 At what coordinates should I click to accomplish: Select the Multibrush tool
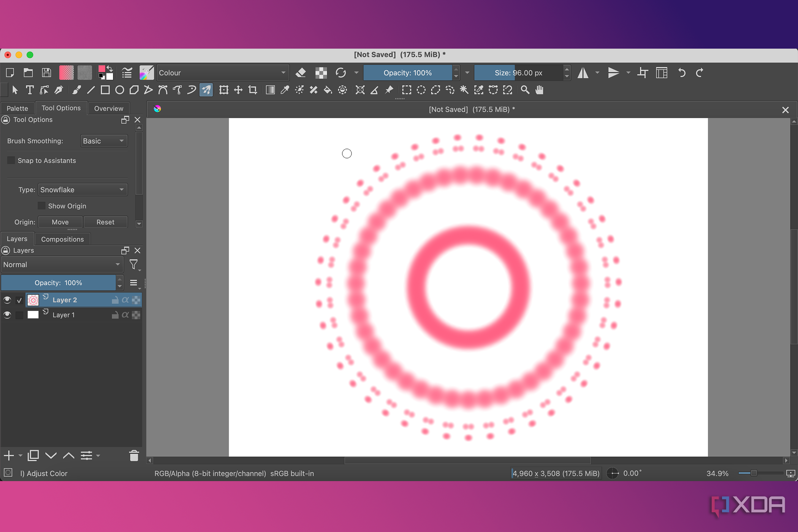(x=206, y=90)
